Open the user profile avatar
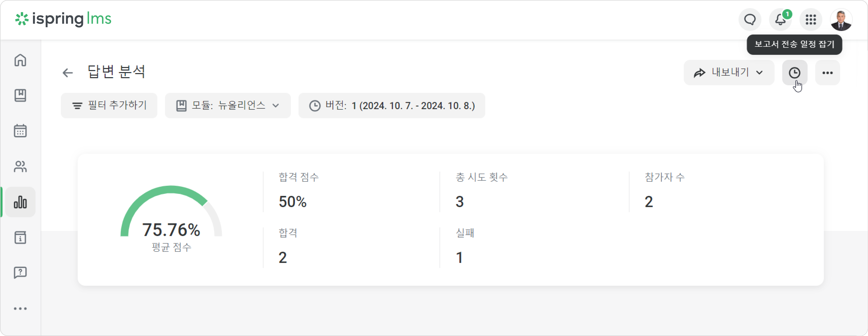868x336 pixels. 841,20
